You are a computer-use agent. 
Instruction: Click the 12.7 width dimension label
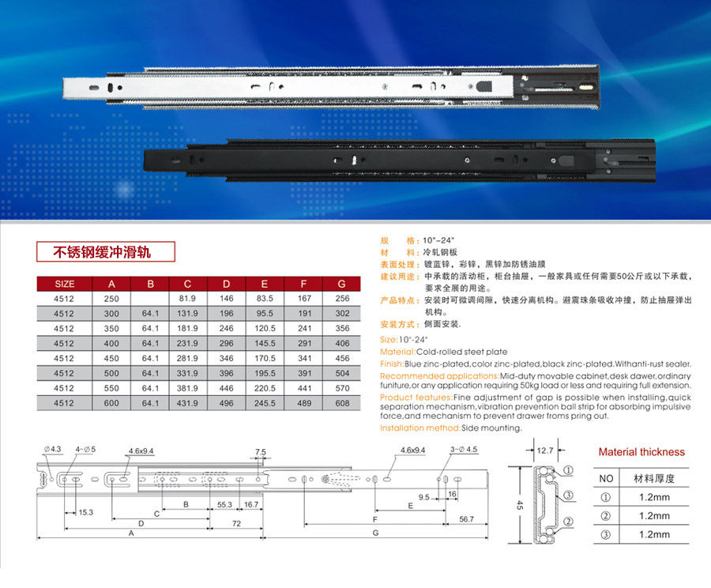(543, 450)
